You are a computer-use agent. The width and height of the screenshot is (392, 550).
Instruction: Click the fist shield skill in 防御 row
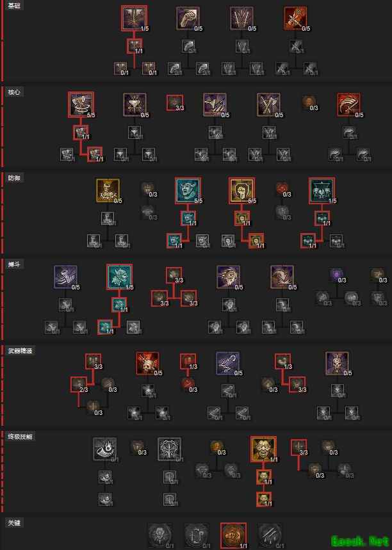point(242,190)
